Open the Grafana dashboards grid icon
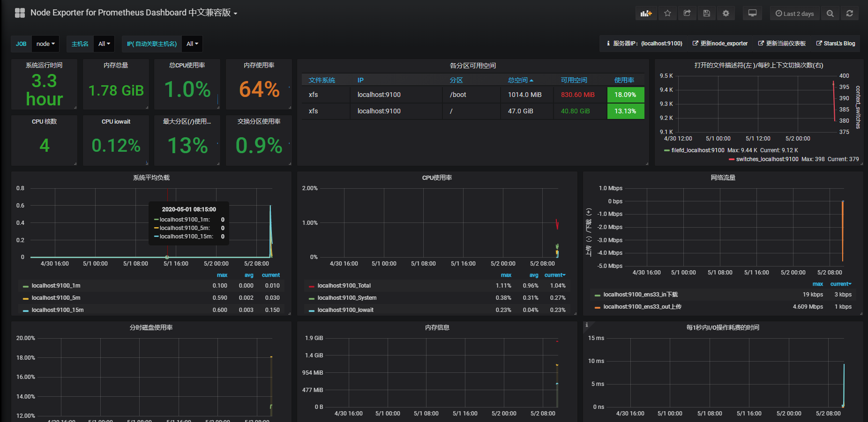This screenshot has height=422, width=868. pos(20,13)
